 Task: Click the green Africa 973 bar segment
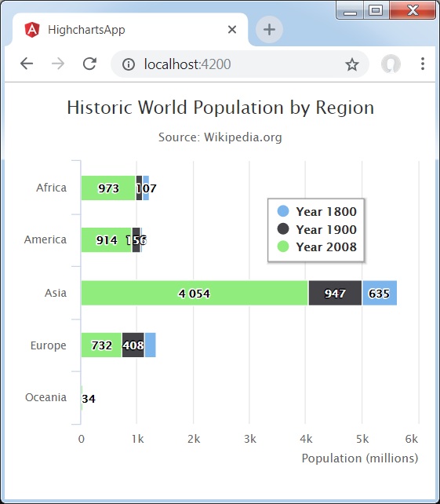coord(108,188)
